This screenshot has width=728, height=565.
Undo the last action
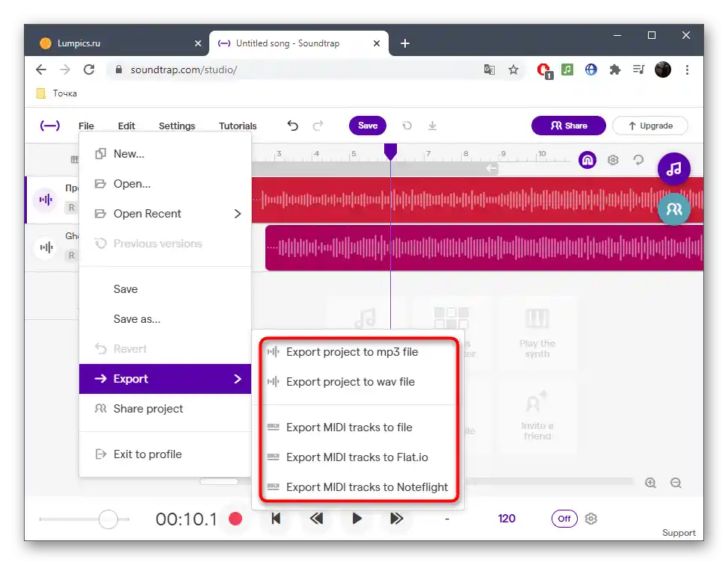click(x=292, y=126)
